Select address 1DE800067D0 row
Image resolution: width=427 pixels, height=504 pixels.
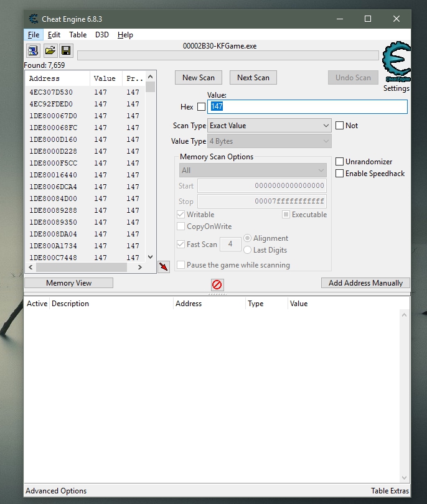tap(85, 116)
